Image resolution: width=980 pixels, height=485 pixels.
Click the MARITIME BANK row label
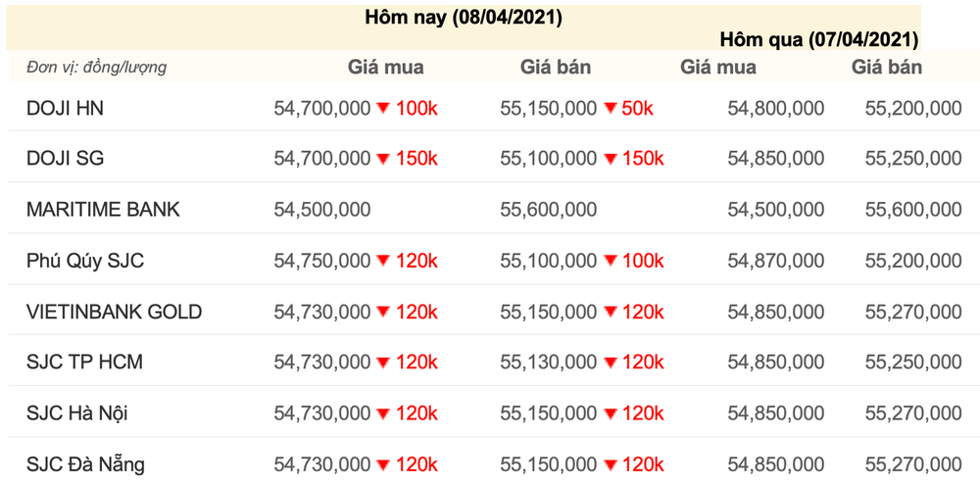(103, 210)
